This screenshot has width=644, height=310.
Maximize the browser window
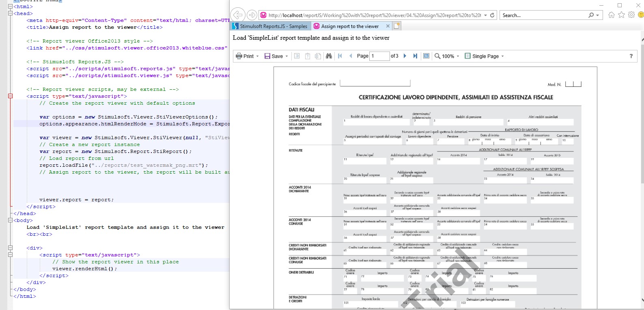pyautogui.click(x=620, y=5)
